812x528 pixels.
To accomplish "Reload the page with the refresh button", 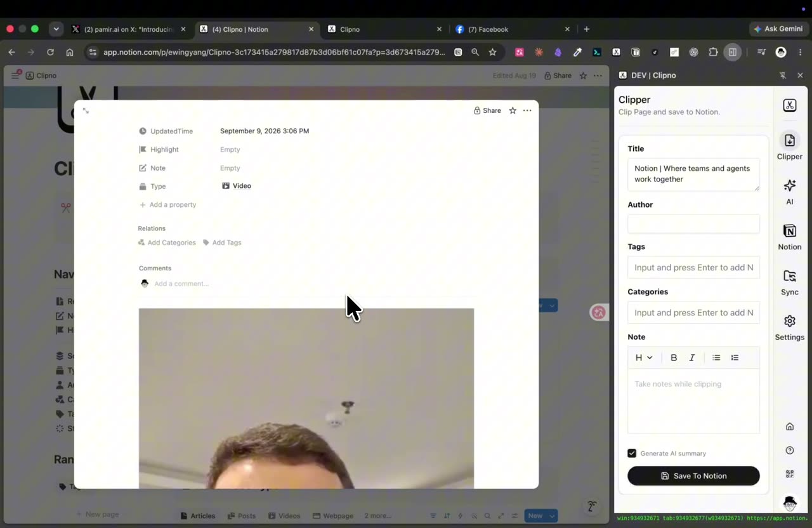I will (50, 52).
